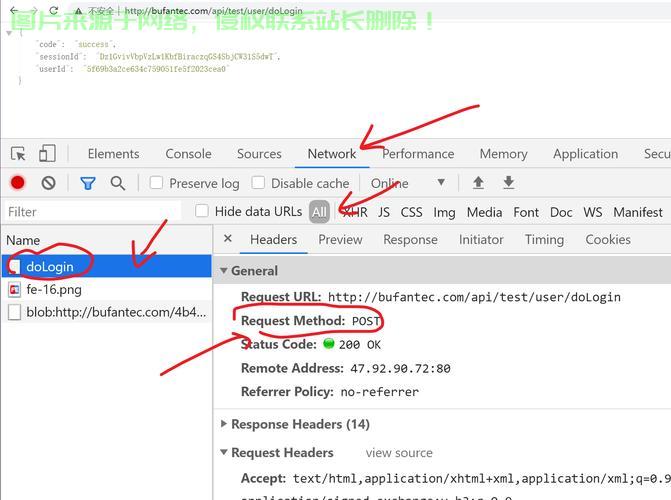Open the Sources panel tab

(x=259, y=154)
